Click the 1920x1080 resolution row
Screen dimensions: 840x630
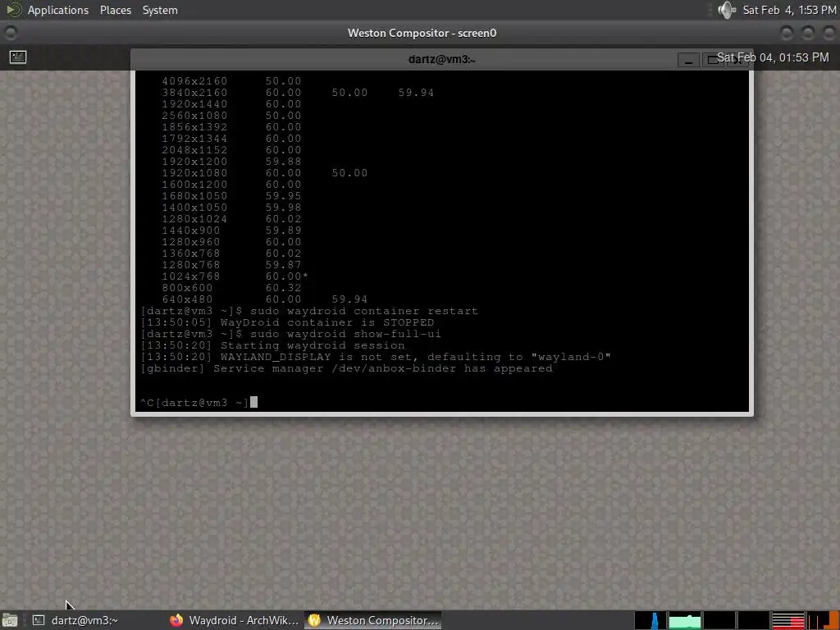pyautogui.click(x=265, y=173)
